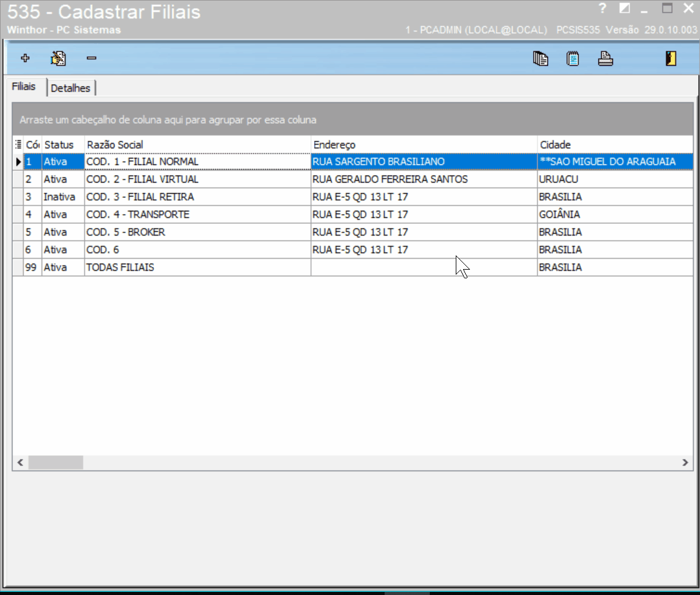700x595 pixels.
Task: Click the Inativa status cell
Action: [63, 197]
